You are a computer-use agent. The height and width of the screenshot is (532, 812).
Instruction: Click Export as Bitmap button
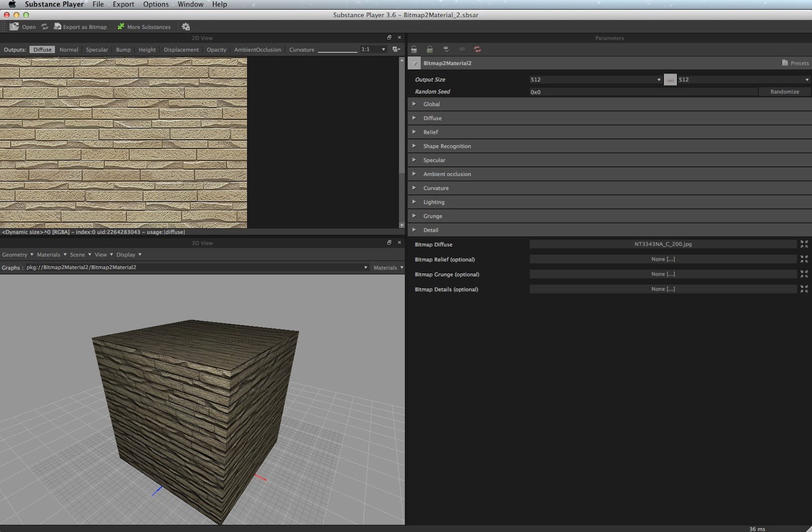point(80,27)
